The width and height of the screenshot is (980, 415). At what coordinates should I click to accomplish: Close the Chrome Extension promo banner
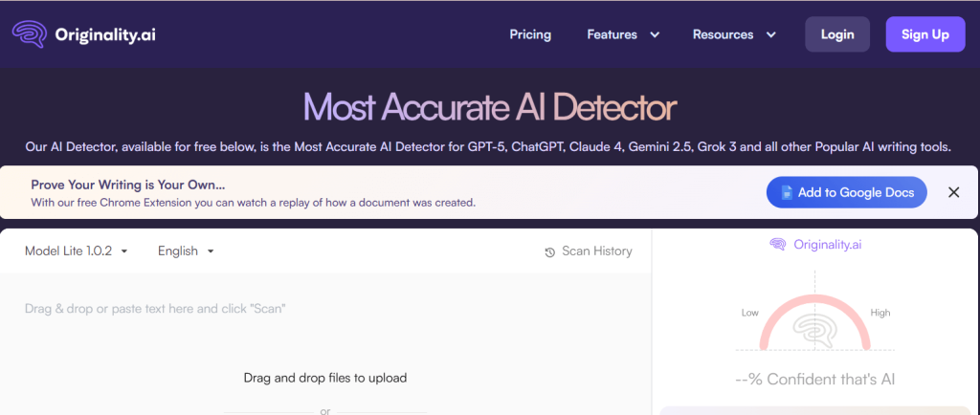coord(953,192)
